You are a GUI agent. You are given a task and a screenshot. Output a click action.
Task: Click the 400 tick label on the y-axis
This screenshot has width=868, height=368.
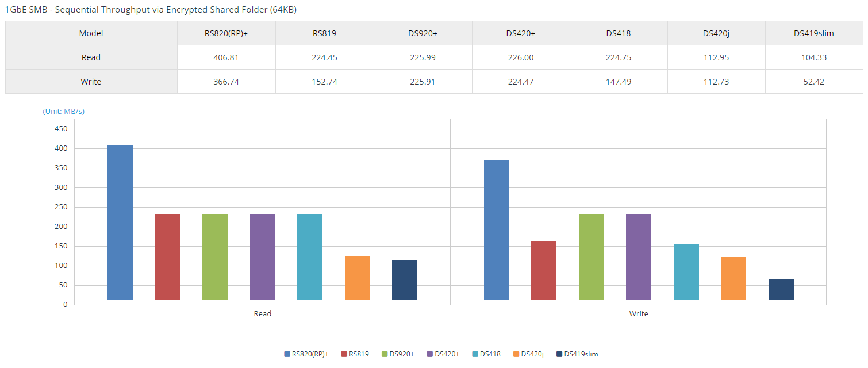(62, 148)
